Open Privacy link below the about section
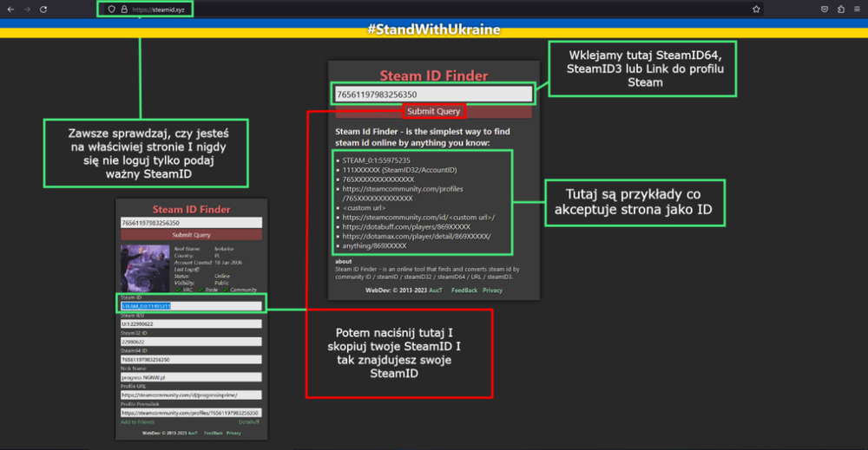The image size is (868, 450). tap(492, 290)
